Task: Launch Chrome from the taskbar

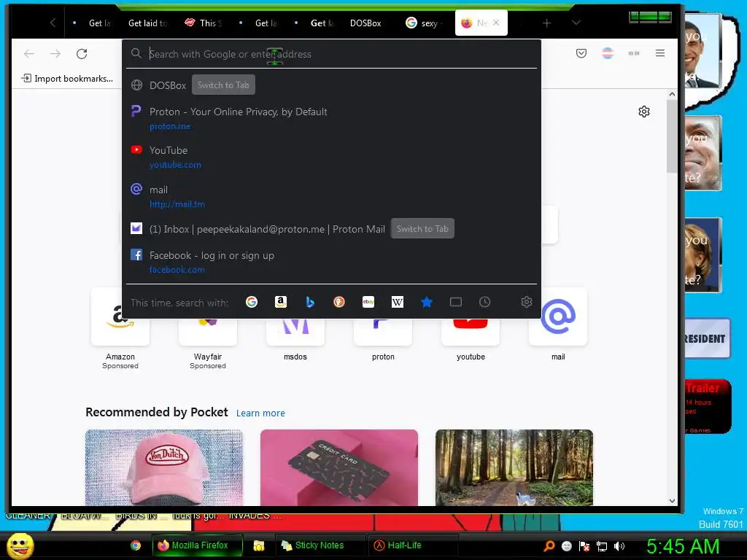Action: point(136,545)
